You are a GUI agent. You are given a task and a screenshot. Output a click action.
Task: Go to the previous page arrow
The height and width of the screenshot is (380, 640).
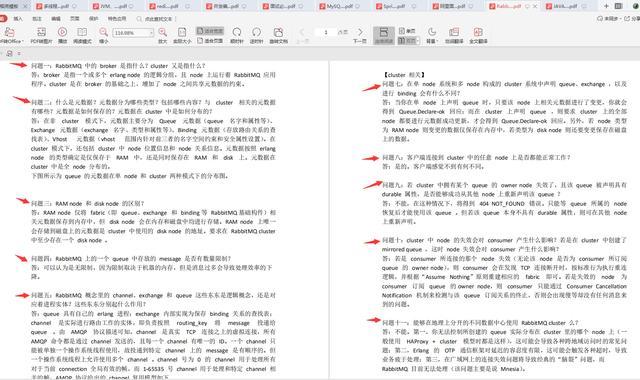coord(302,33)
